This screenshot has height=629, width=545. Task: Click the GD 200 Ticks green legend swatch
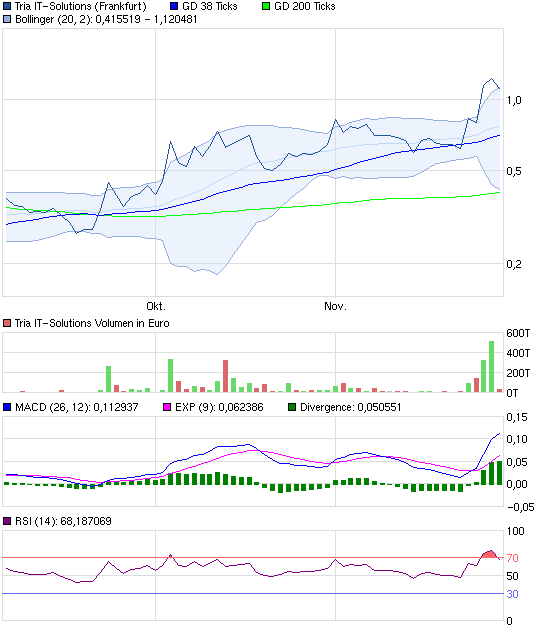coord(266,6)
